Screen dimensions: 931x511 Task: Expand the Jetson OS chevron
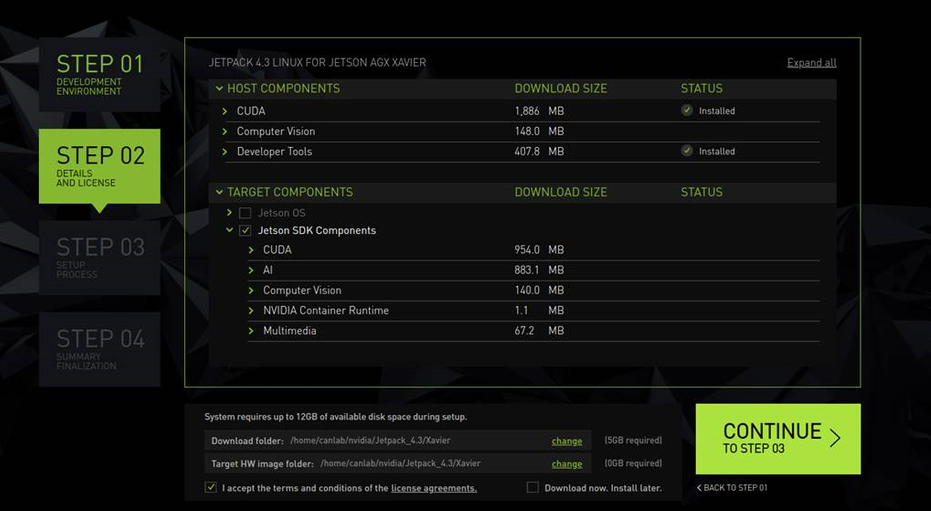pos(229,212)
